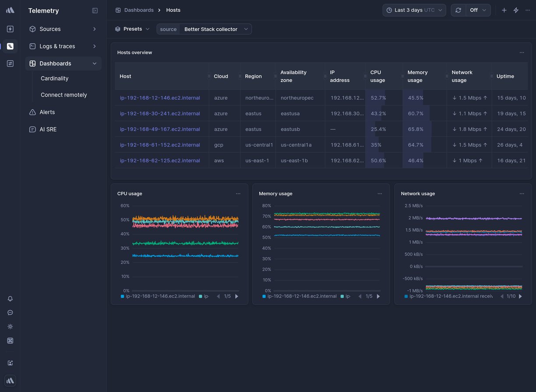Select Cardinality under Dashboards
The height and width of the screenshot is (392, 536).
pyautogui.click(x=55, y=79)
